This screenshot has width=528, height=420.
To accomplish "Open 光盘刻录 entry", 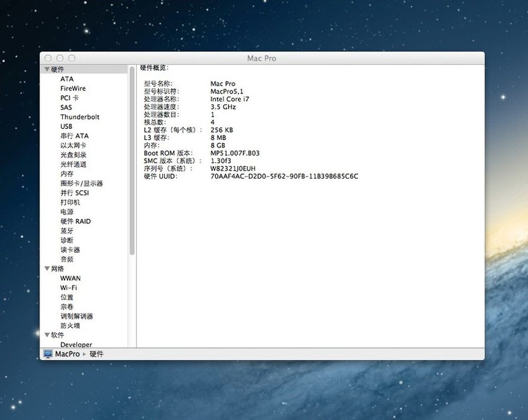I will tap(73, 155).
